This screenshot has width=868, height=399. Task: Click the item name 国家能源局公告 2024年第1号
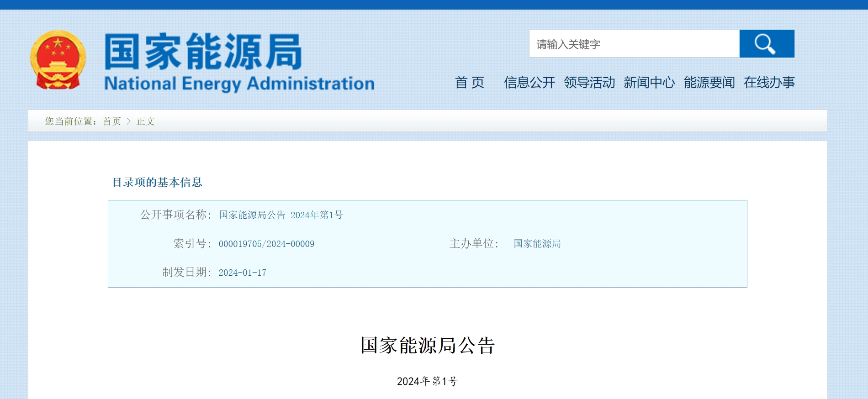pyautogui.click(x=281, y=215)
